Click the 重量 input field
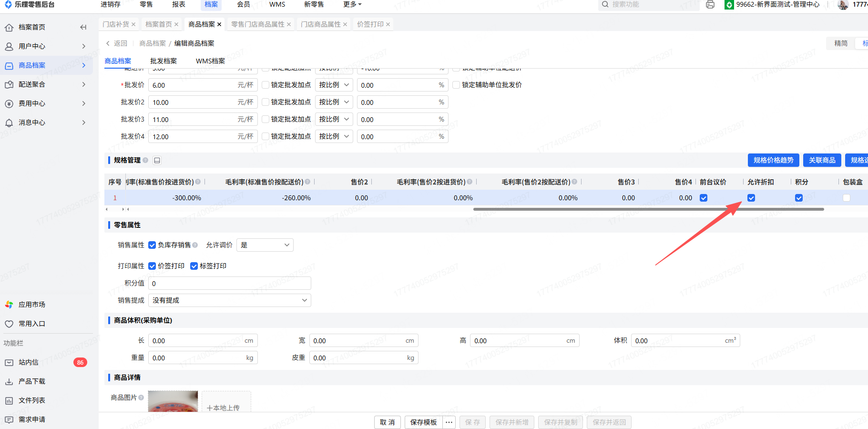Viewport: 868px width, 429px height. coord(203,358)
